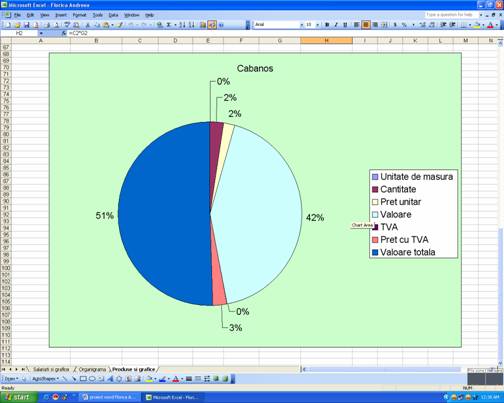The width and height of the screenshot is (504, 403).
Task: Click the Save icon in the toolbar
Action: (x=27, y=25)
